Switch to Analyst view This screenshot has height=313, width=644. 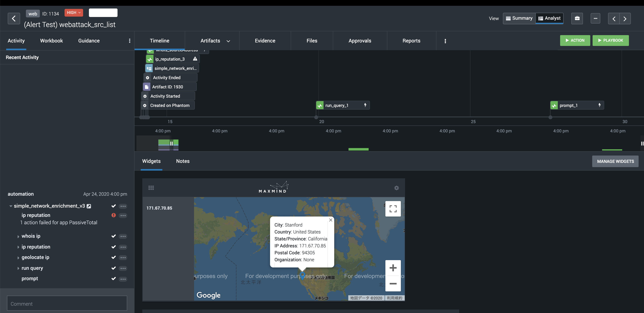point(549,18)
